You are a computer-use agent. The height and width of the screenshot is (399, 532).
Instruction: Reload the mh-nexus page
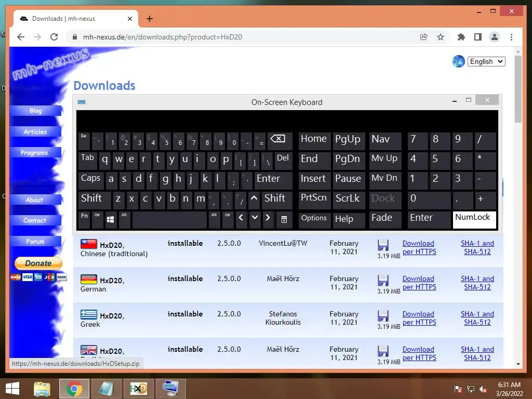pos(54,37)
